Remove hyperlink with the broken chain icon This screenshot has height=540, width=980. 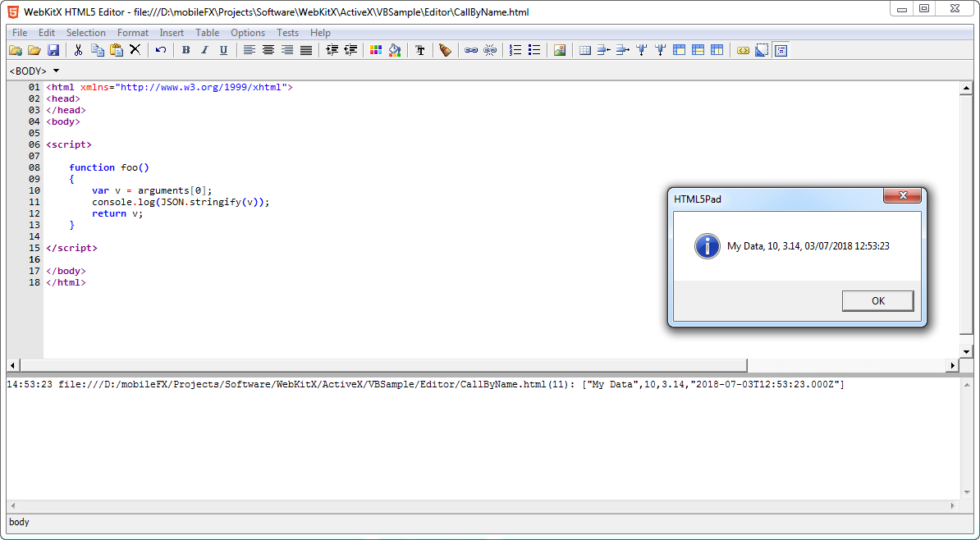click(490, 50)
